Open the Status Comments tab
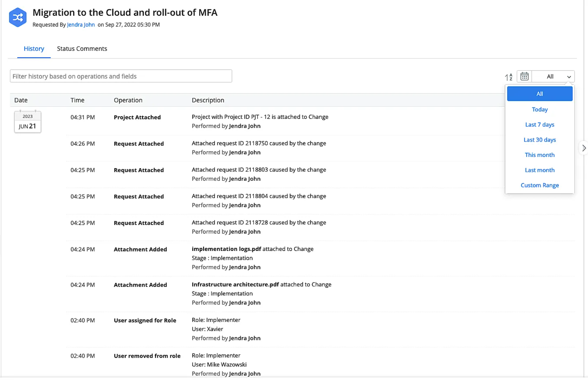588x383 pixels. click(x=82, y=49)
